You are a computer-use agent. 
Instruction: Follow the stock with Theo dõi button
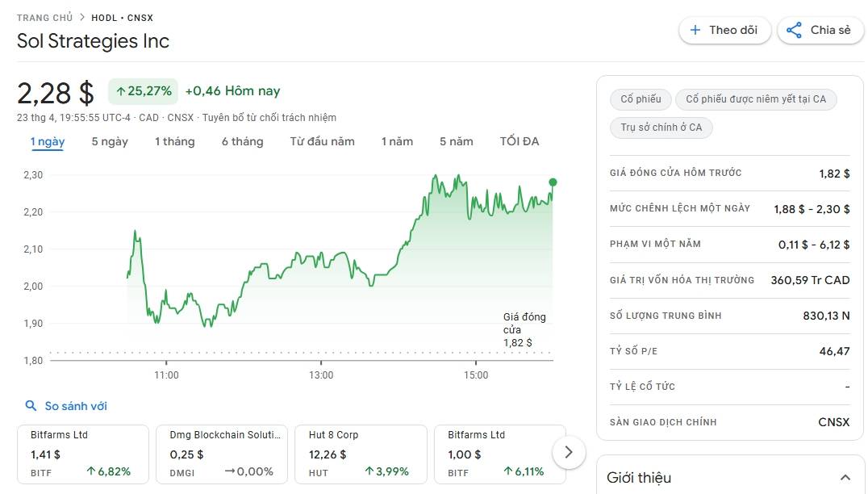click(724, 30)
